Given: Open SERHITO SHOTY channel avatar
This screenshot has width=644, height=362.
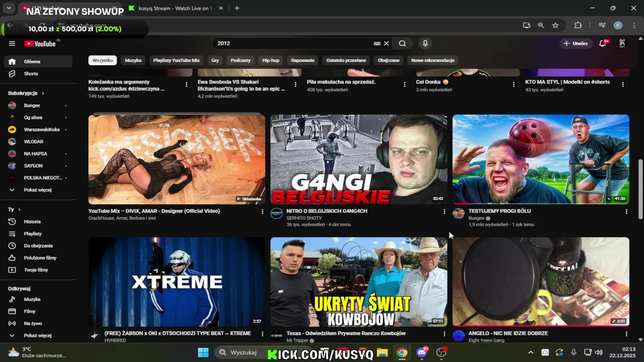Looking at the screenshot, I should [277, 213].
